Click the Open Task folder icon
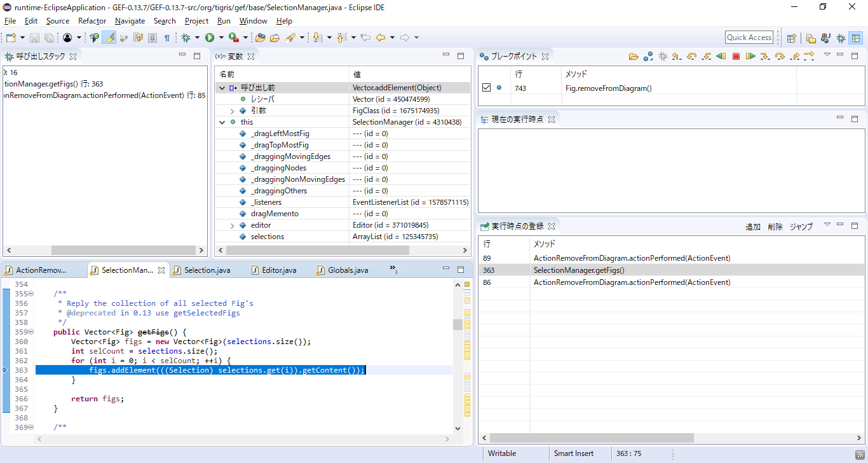This screenshot has width=868, height=463. tap(275, 38)
